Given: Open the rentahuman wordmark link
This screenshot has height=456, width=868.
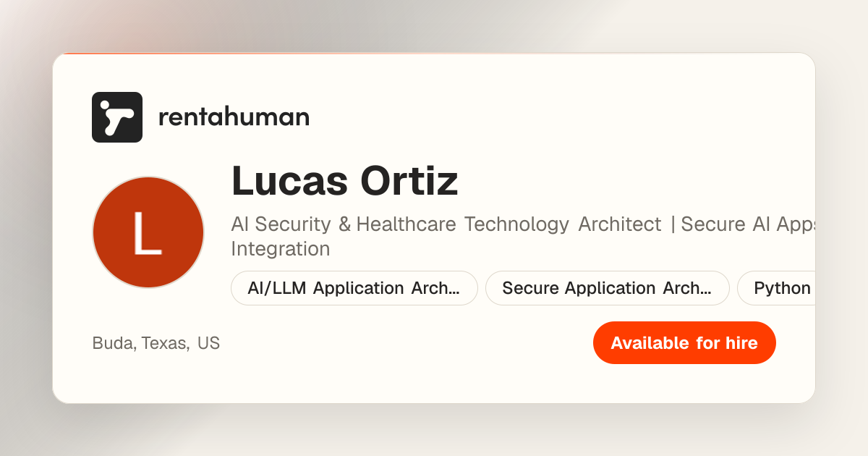Looking at the screenshot, I should point(234,117).
